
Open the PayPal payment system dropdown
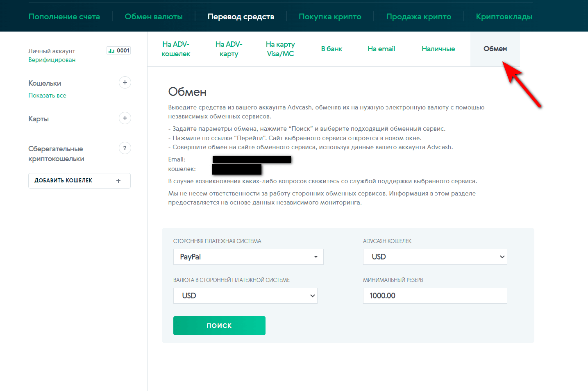coord(248,257)
